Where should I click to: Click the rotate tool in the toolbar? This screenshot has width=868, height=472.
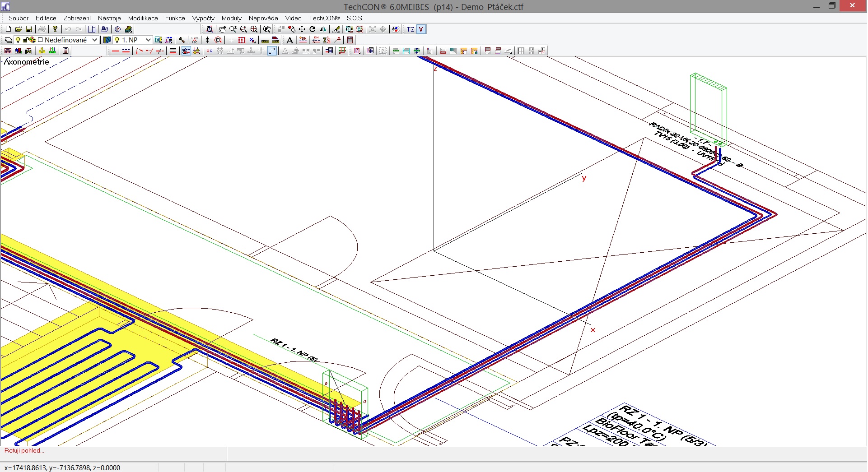coord(313,29)
